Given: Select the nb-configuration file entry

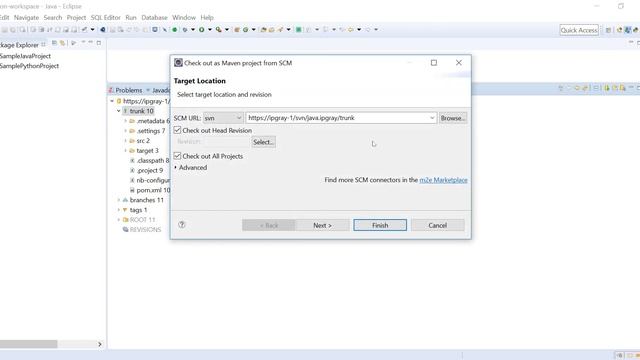Looking at the screenshot, I should point(149,180).
